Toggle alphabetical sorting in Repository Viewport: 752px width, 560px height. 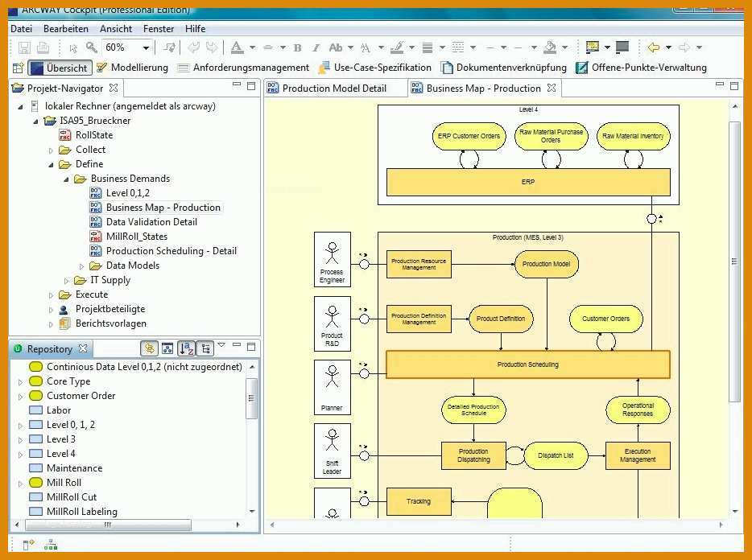point(186,348)
